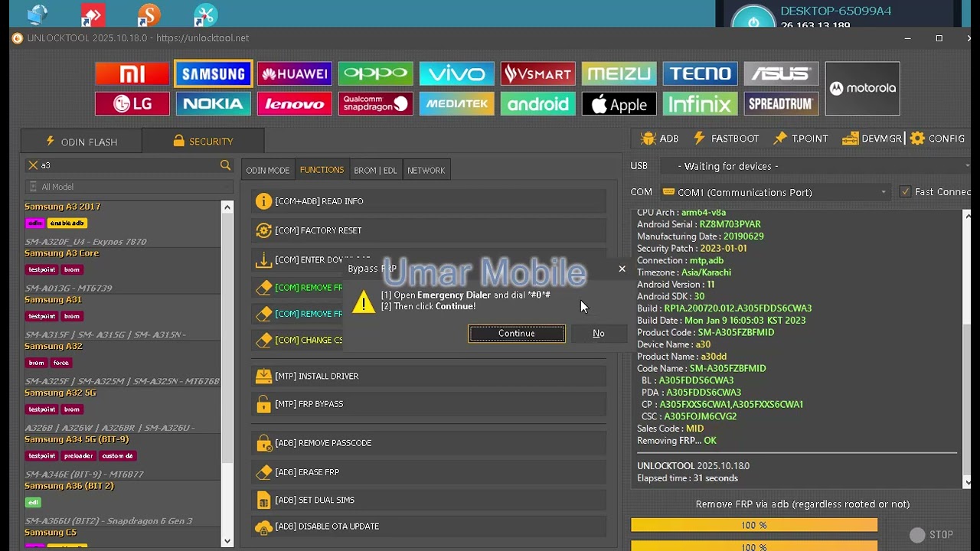This screenshot has height=551, width=980.
Task: Run [ADB] SET DUAL SIMS
Action: [x=429, y=500]
